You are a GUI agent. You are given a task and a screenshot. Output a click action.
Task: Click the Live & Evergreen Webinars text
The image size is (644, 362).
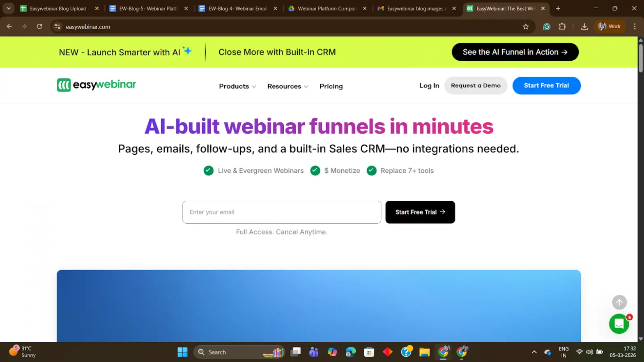tap(261, 171)
